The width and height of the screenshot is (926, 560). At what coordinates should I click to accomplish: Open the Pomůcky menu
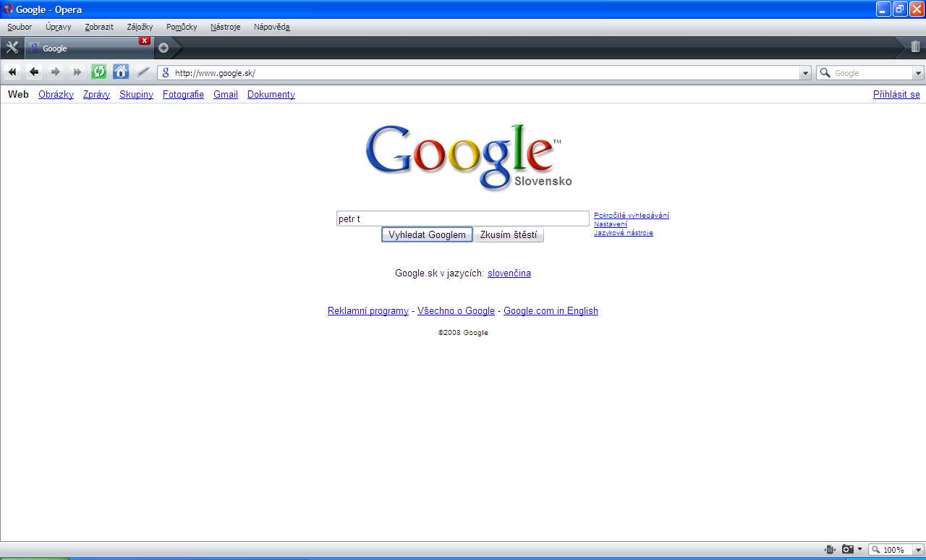tap(182, 27)
